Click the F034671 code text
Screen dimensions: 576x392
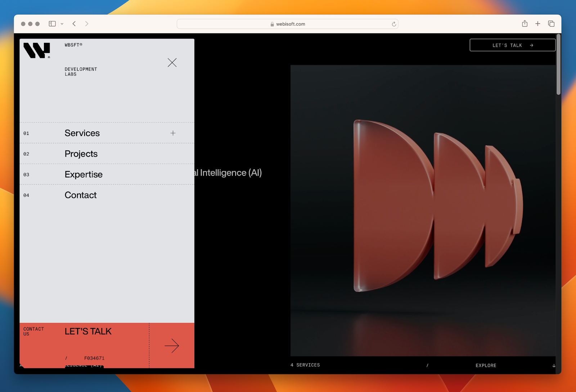[x=94, y=358]
